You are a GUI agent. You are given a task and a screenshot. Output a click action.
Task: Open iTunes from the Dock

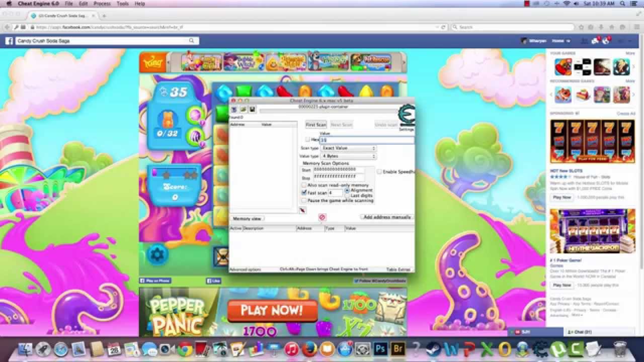point(291,348)
